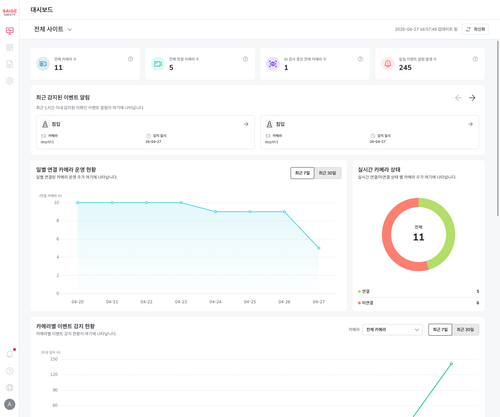The width and height of the screenshot is (500, 417).
Task: Select 최근 7일 on camera event detection chart
Action: click(x=440, y=330)
